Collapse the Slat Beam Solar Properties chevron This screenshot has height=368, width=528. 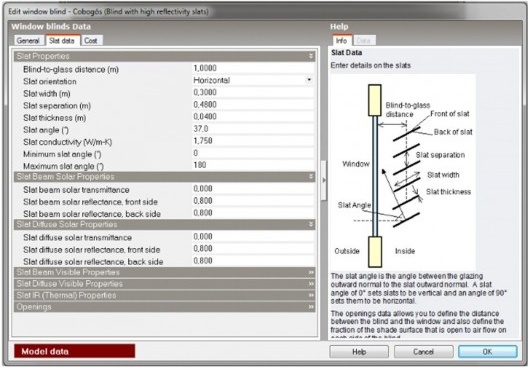coord(310,177)
